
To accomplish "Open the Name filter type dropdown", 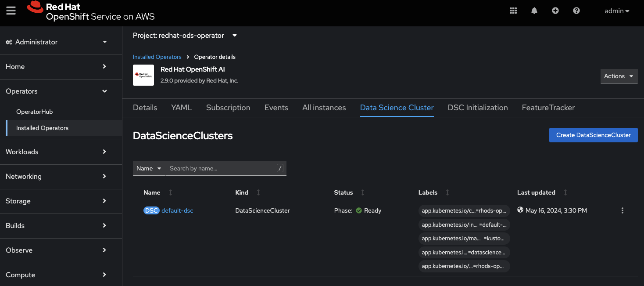I will pyautogui.click(x=149, y=168).
